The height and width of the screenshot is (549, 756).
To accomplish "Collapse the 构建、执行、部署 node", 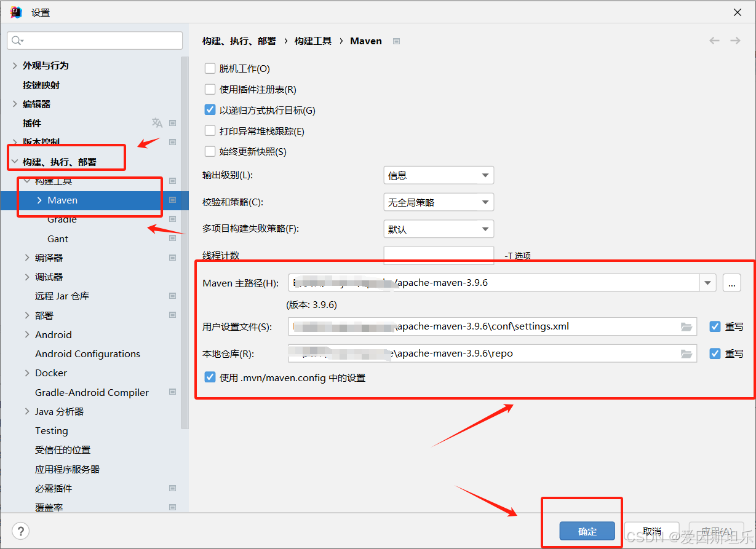I will (15, 162).
